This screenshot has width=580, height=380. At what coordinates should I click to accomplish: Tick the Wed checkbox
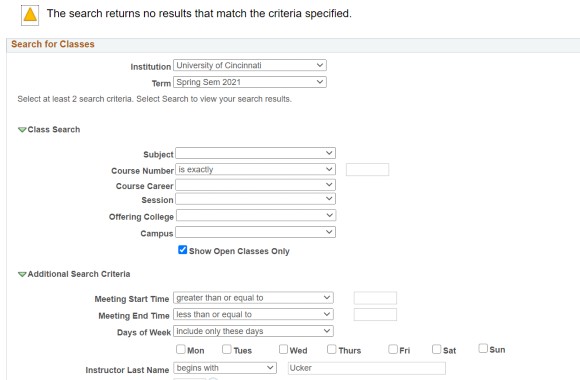coord(283,349)
